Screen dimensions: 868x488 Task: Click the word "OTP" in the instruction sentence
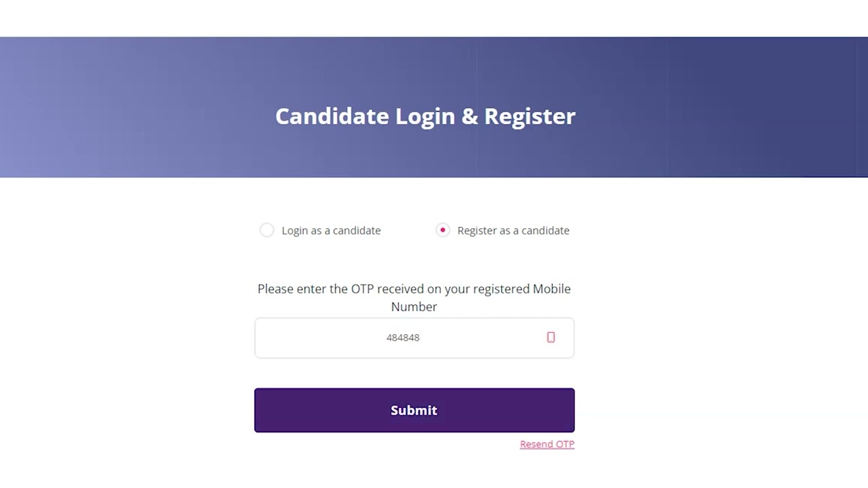pyautogui.click(x=362, y=289)
